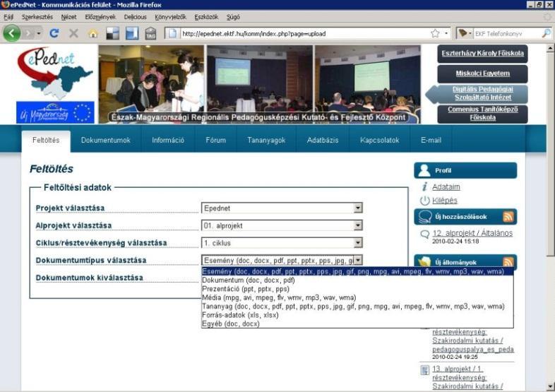Switch to the Dokumentumok tab
This screenshot has height=392, width=555.
coord(106,141)
